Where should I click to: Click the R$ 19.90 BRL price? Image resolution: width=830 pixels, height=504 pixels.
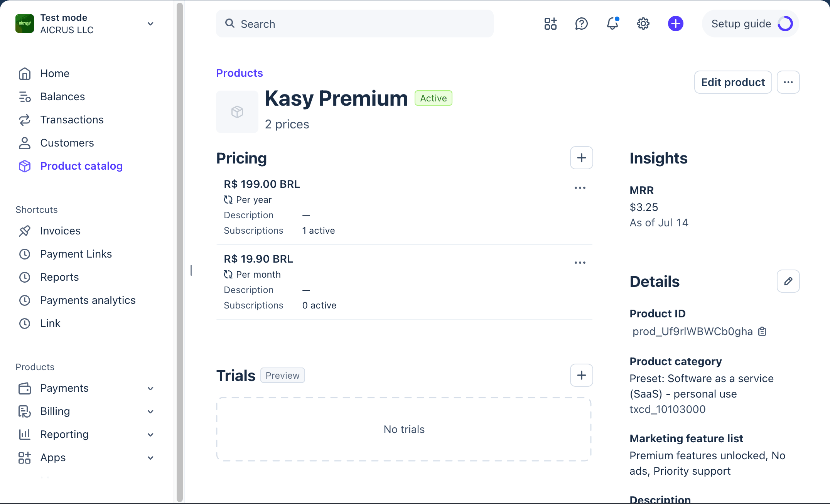coord(258,259)
